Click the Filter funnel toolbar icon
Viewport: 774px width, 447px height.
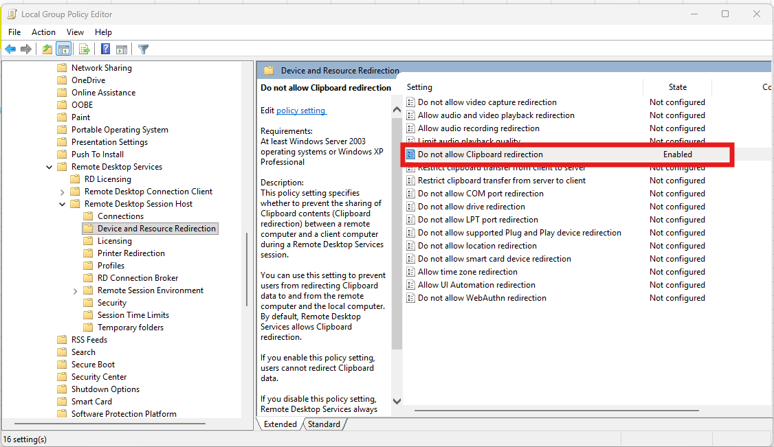click(x=143, y=49)
